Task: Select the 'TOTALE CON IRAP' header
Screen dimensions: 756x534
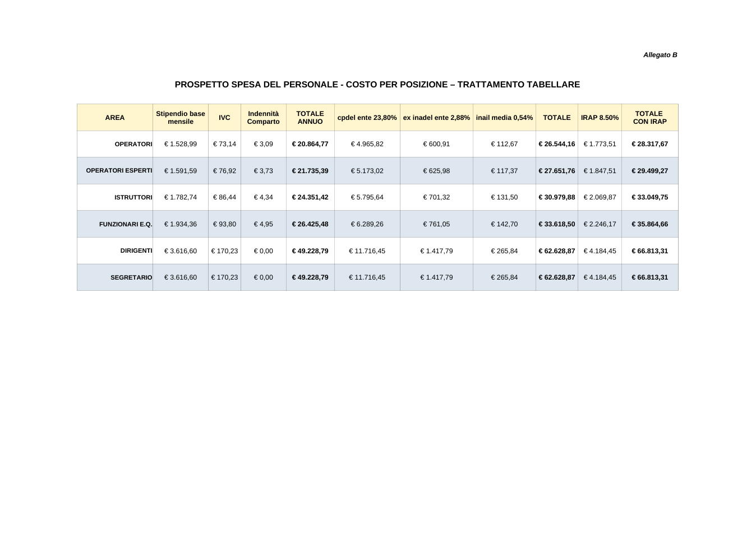Action: [x=650, y=118]
